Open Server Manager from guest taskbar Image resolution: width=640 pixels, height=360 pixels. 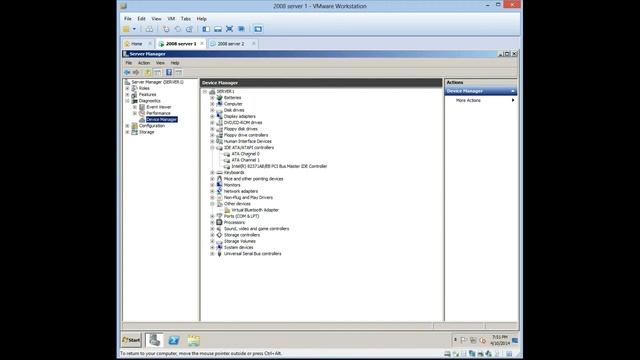(x=154, y=340)
